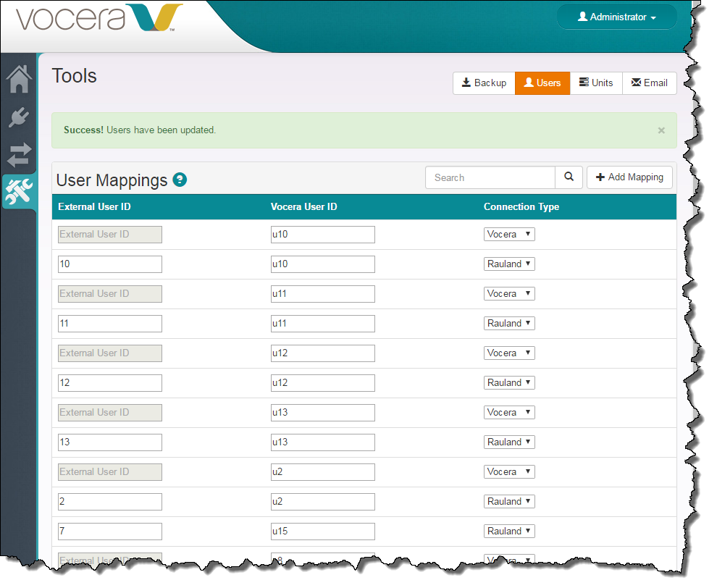
Task: Click disabled External User ID field in first row
Action: pos(110,235)
